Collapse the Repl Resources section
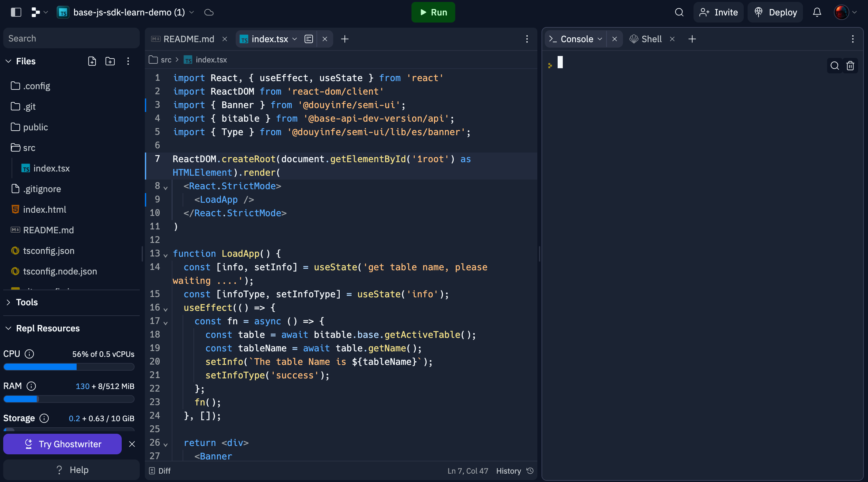Viewport: 868px width, 482px height. click(x=8, y=328)
